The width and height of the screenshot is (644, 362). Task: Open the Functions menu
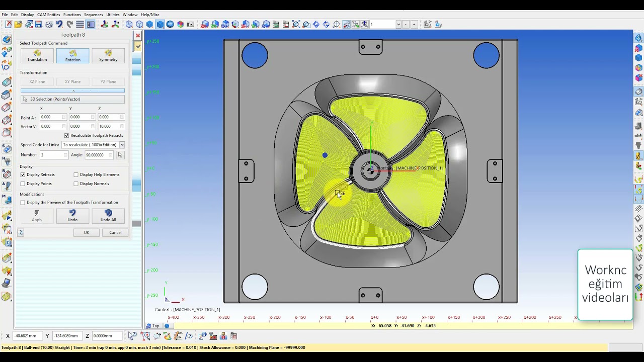[x=72, y=15]
